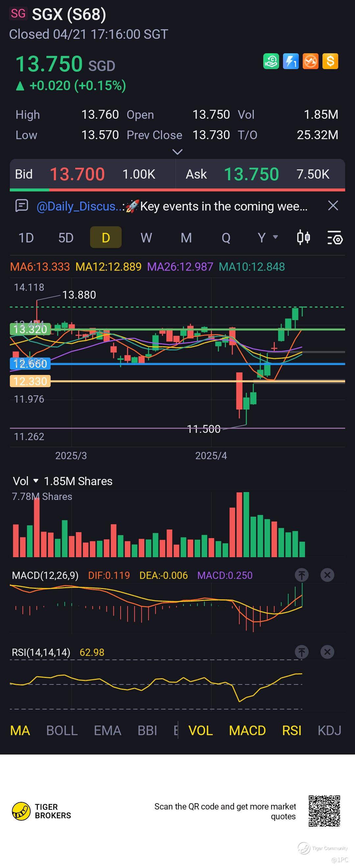The image size is (355, 868).
Task: Tap the Ask price 13.750
Action: tap(251, 174)
